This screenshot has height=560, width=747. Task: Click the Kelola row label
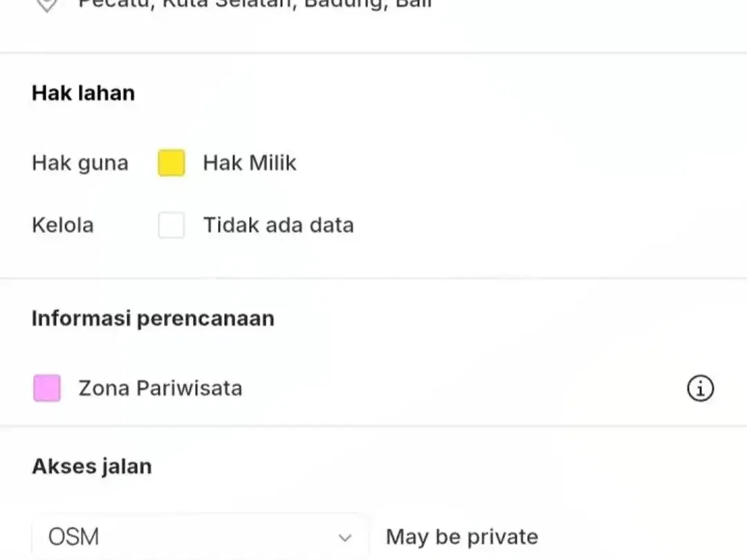63,225
